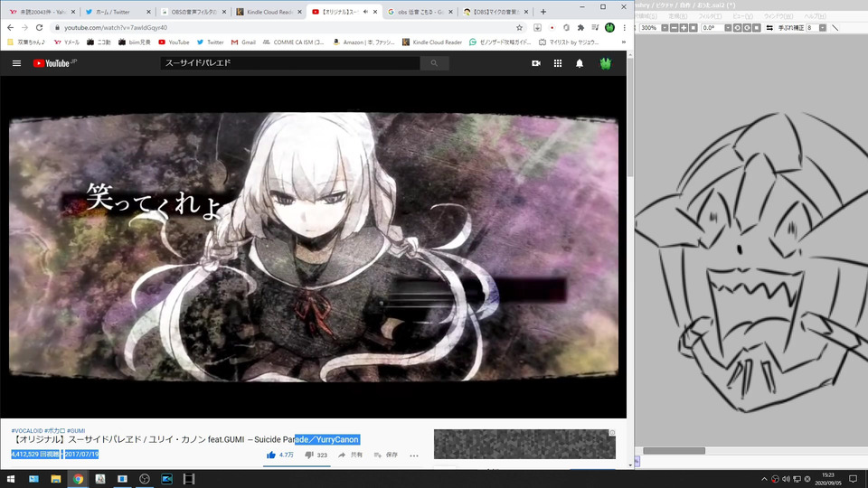Open the OBS Studio taskbar icon
Screen dimensions: 868x488
coord(145,479)
